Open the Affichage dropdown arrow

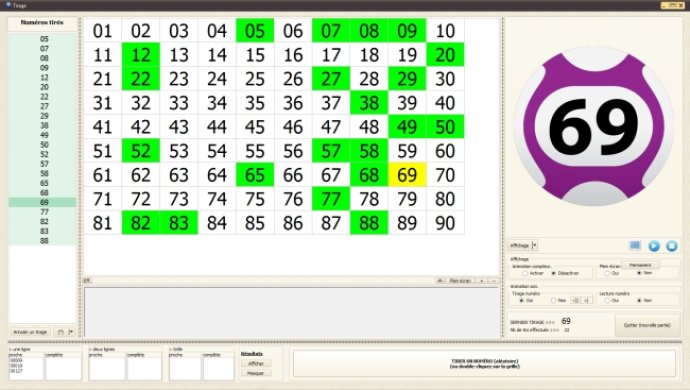click(535, 245)
